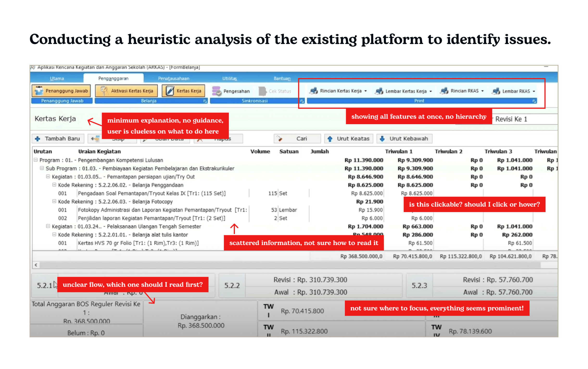This screenshot has height=369, width=588.
Task: Open Aktivasi Kertas Kerja icon button
Action: tap(104, 91)
